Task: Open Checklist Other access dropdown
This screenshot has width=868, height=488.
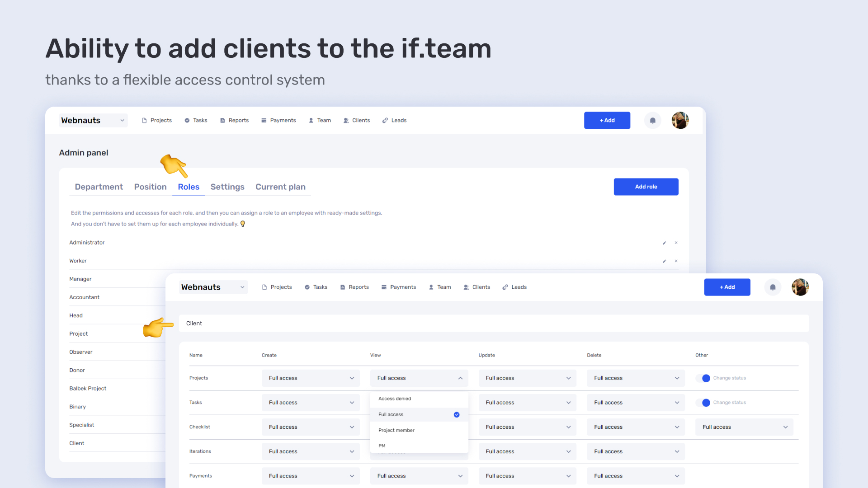Action: [x=744, y=427]
